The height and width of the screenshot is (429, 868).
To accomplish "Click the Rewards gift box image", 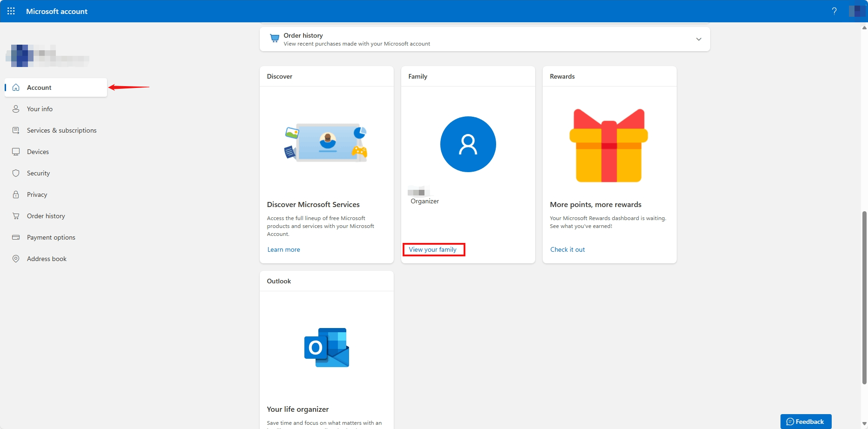I will click(x=609, y=145).
